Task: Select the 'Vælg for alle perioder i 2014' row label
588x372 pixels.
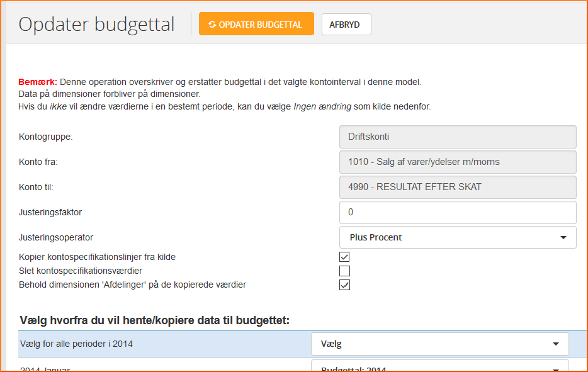Action: tap(76, 344)
